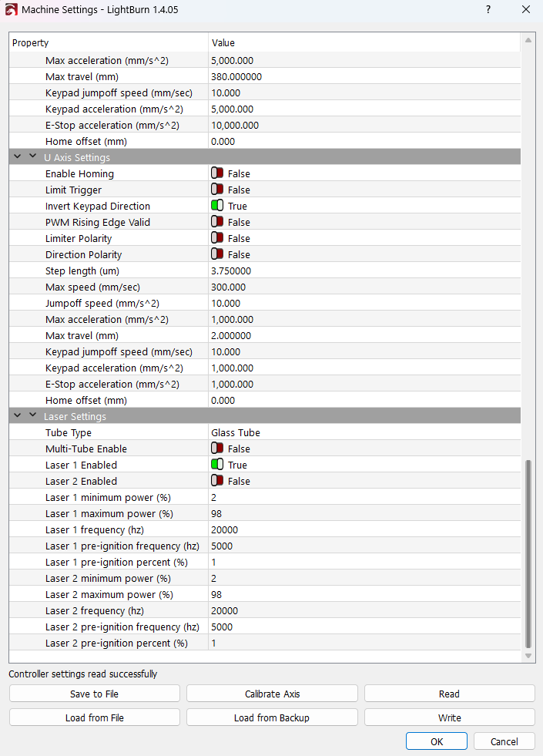This screenshot has width=543, height=756.
Task: Close the Machine Settings window
Action: [526, 10]
